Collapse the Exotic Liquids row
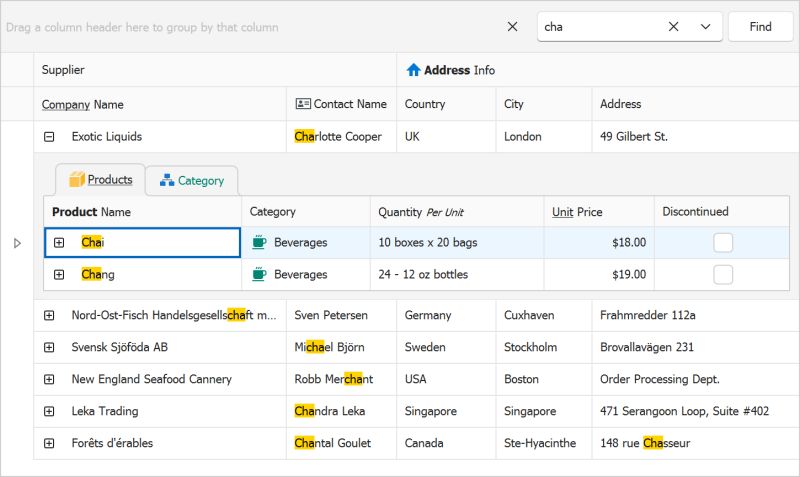 (49, 137)
